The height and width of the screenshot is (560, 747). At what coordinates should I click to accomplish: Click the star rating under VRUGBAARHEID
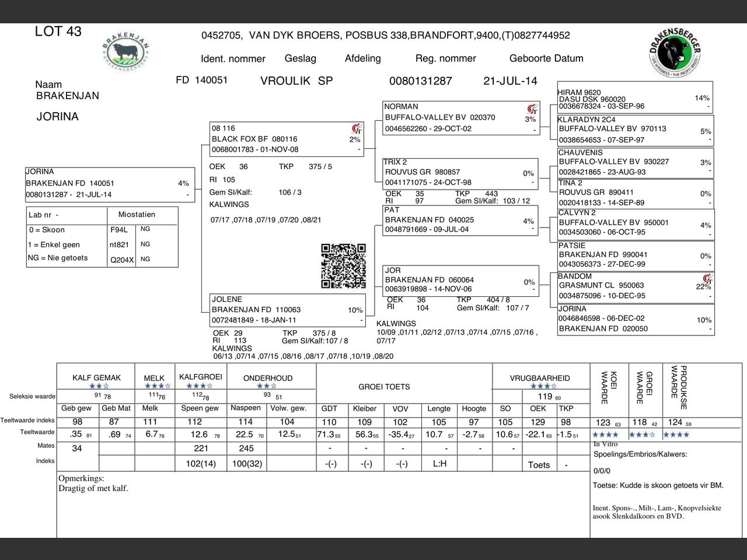543,386
